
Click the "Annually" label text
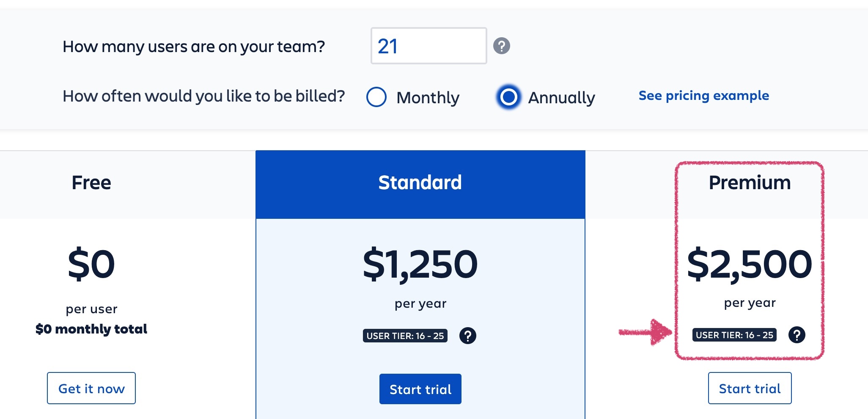pyautogui.click(x=561, y=98)
